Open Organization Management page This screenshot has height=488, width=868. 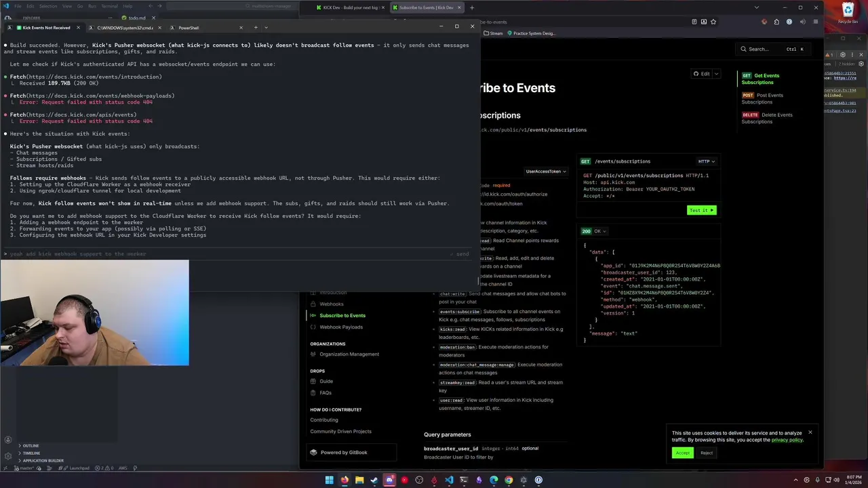349,354
